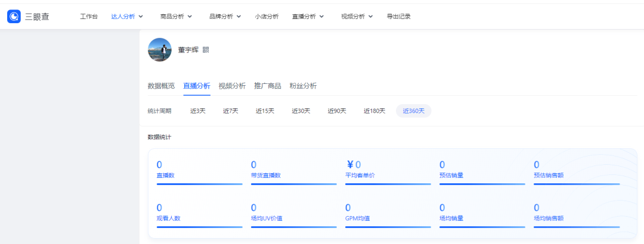Select the 近30天 statistics period

[301, 111]
